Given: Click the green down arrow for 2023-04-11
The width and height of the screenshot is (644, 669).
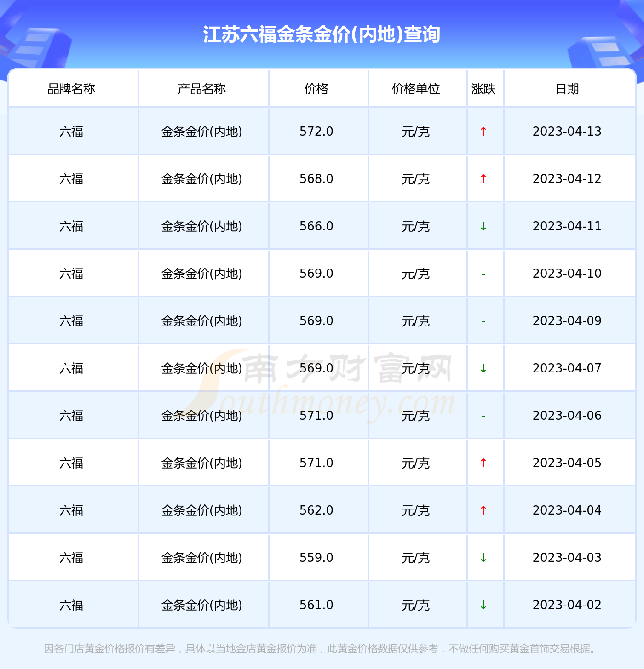Looking at the screenshot, I should point(483,226).
